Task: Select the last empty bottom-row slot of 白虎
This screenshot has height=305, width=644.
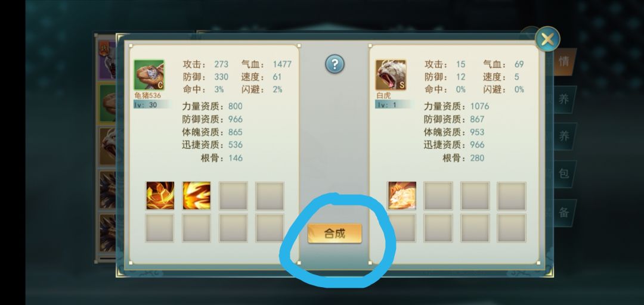Action: coord(512,228)
